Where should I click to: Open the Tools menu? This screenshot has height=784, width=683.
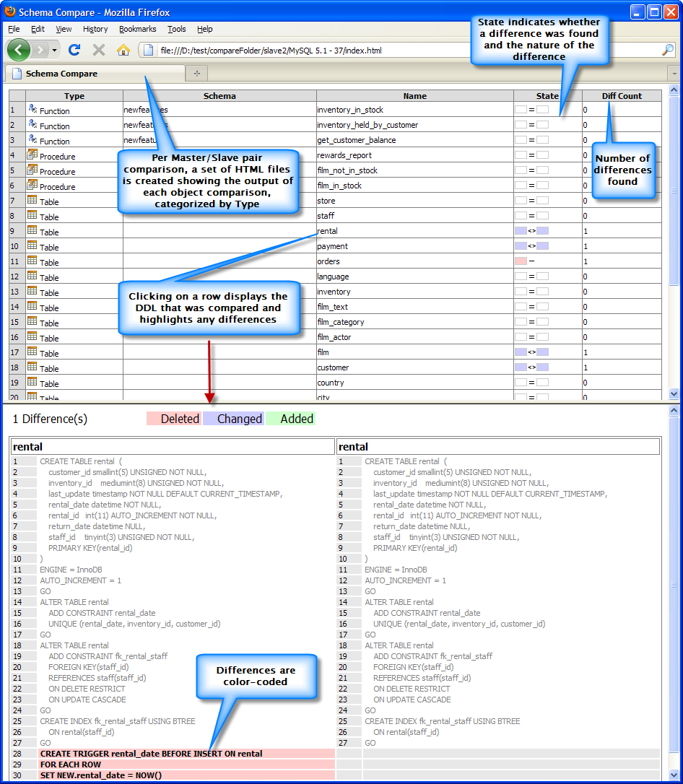tap(176, 29)
